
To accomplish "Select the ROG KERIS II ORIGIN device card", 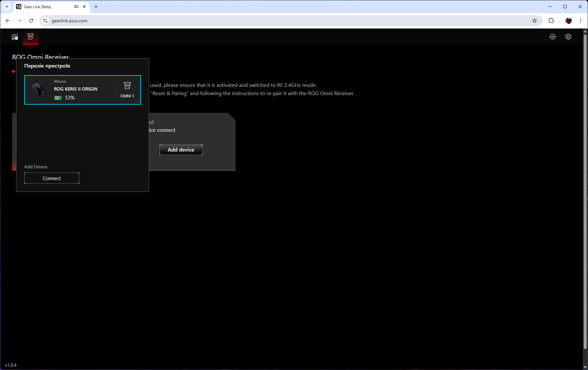I will [83, 90].
